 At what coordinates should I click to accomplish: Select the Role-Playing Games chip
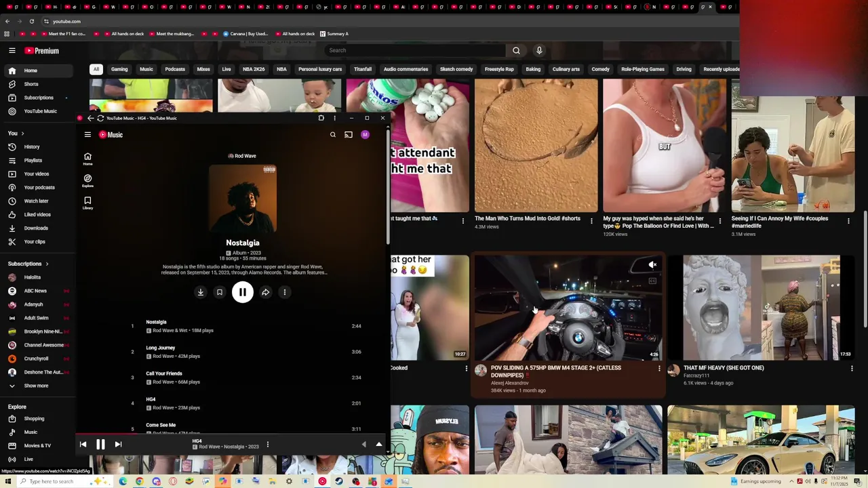coord(643,69)
